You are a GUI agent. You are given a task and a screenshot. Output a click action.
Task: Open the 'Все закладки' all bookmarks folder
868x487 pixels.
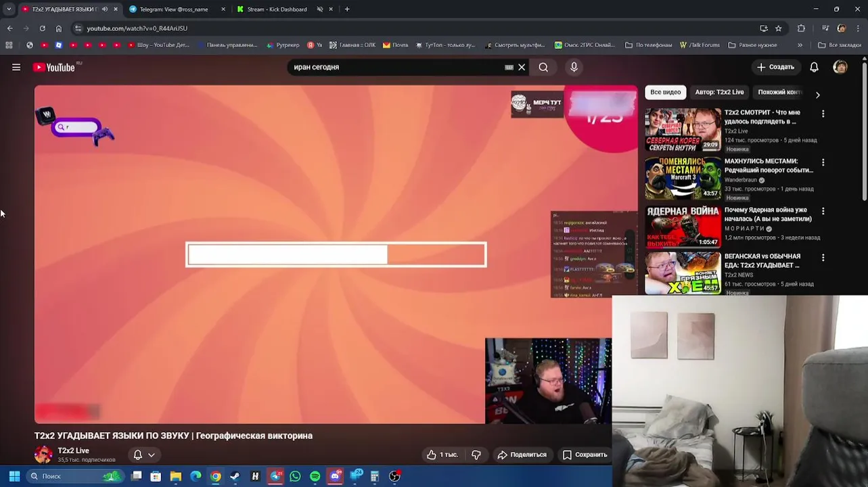(840, 45)
